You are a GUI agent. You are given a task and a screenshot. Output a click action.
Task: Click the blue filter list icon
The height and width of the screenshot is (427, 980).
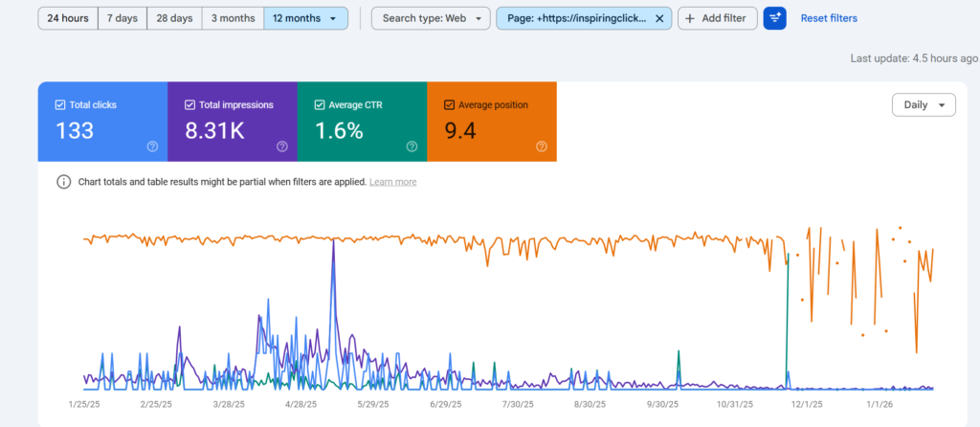[x=774, y=18]
